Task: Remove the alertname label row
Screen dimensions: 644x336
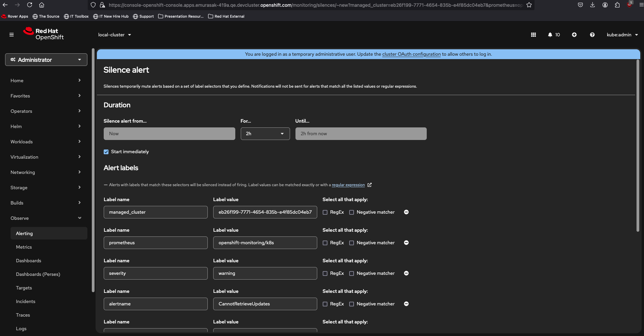Action: pyautogui.click(x=406, y=304)
